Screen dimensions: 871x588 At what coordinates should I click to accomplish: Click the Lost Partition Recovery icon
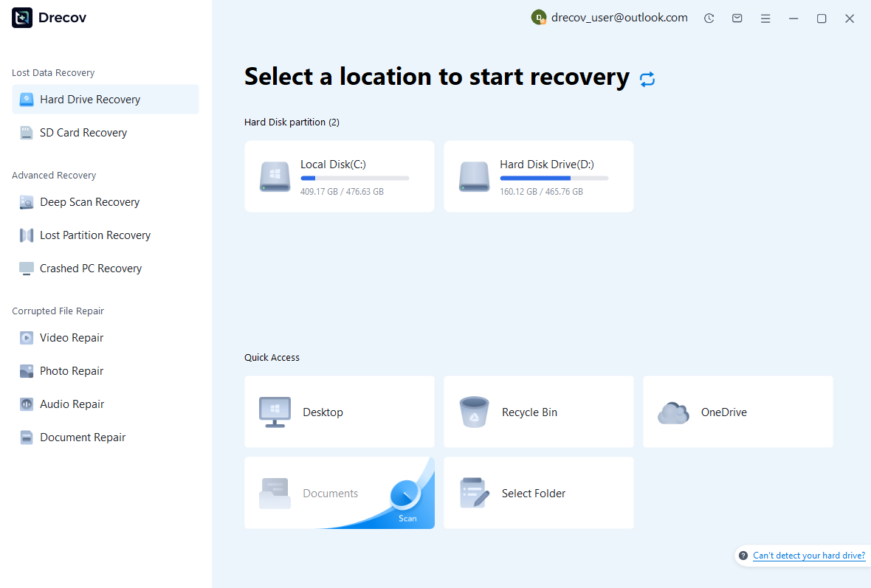[26, 235]
